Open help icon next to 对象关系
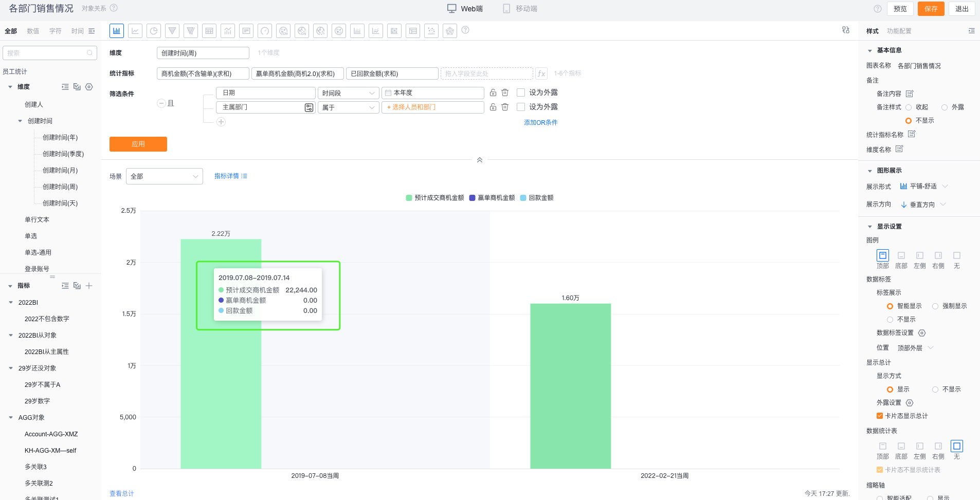 (114, 8)
